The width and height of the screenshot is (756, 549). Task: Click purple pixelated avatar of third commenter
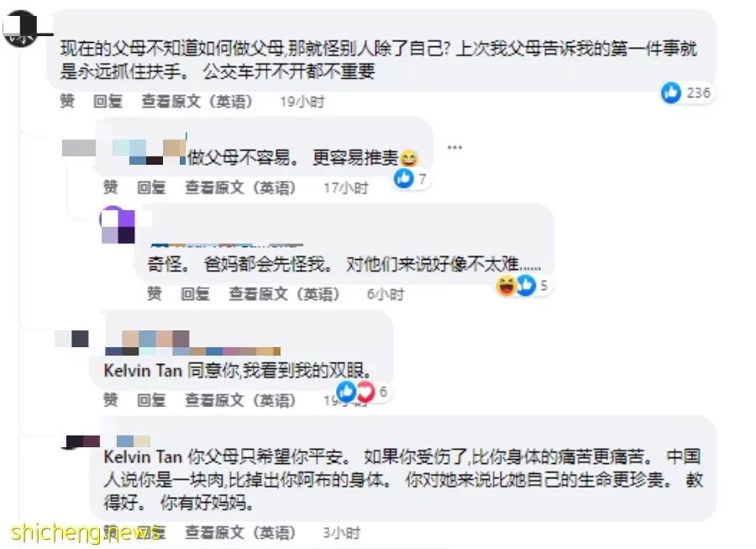coord(118,224)
